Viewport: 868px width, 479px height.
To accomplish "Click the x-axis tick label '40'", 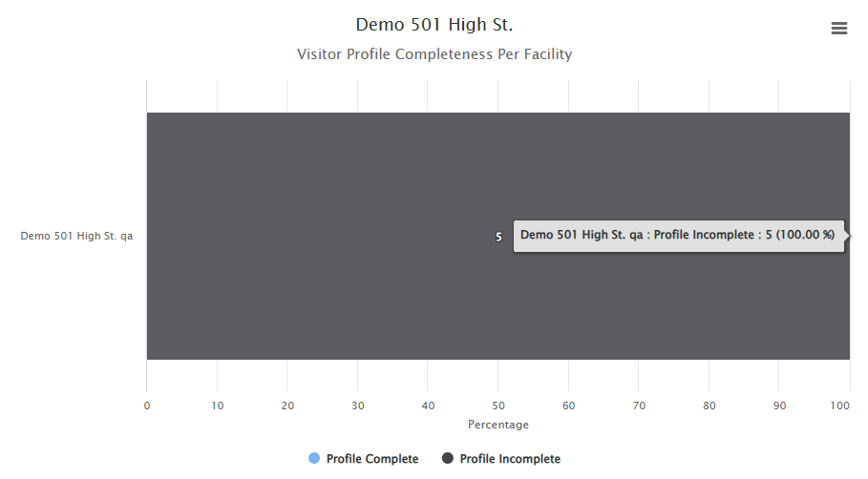I will click(428, 406).
